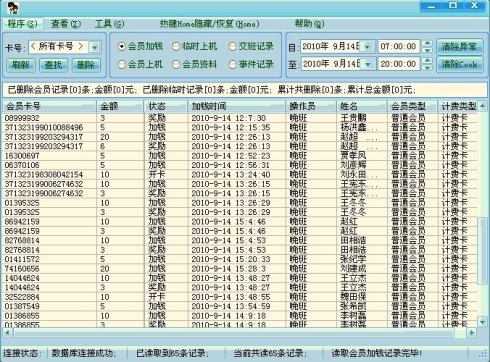
Task: Click the 所有卡号 combo box text
Action: pyautogui.click(x=57, y=47)
